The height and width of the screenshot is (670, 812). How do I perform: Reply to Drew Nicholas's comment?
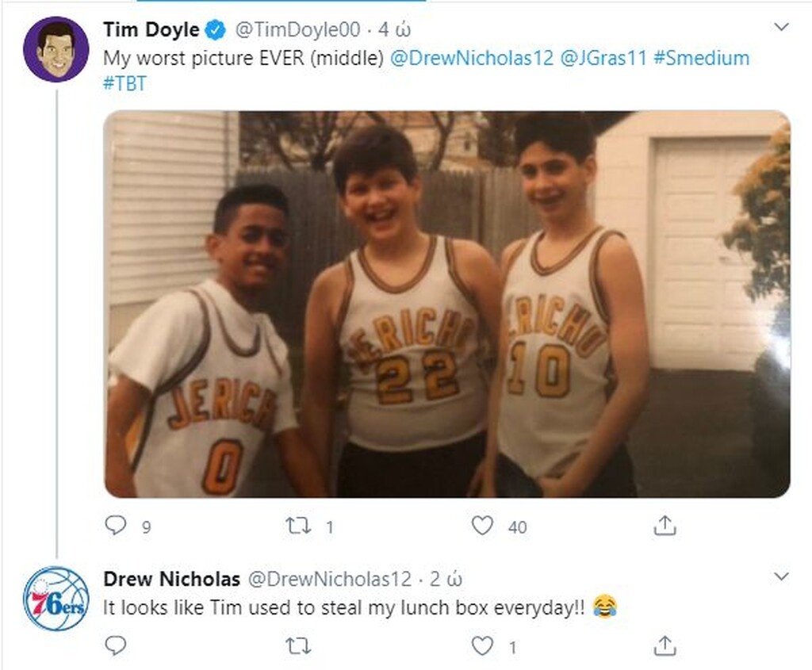coord(116,646)
